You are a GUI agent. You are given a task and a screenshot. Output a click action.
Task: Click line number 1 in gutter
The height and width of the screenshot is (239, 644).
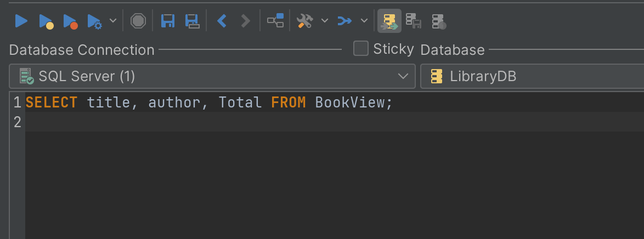[x=17, y=103]
